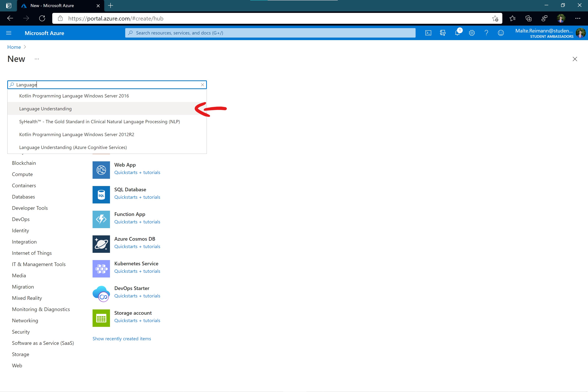
Task: Select Language Understanding (Azure Cognitive Services) suggestion
Action: 73,147
